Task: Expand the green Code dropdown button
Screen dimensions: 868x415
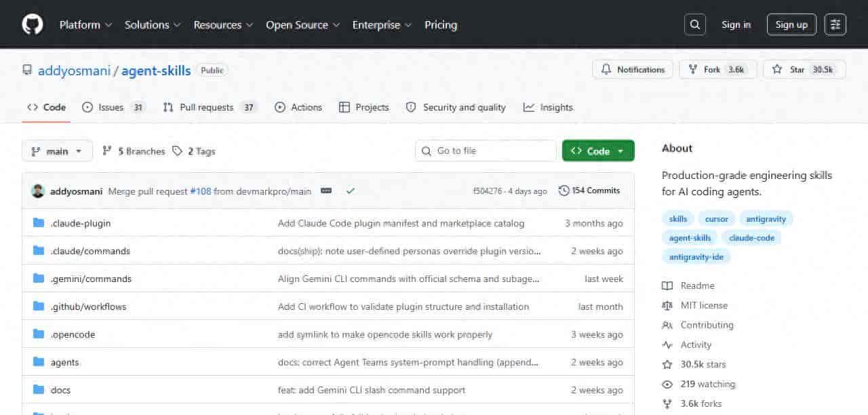Action: tap(598, 151)
